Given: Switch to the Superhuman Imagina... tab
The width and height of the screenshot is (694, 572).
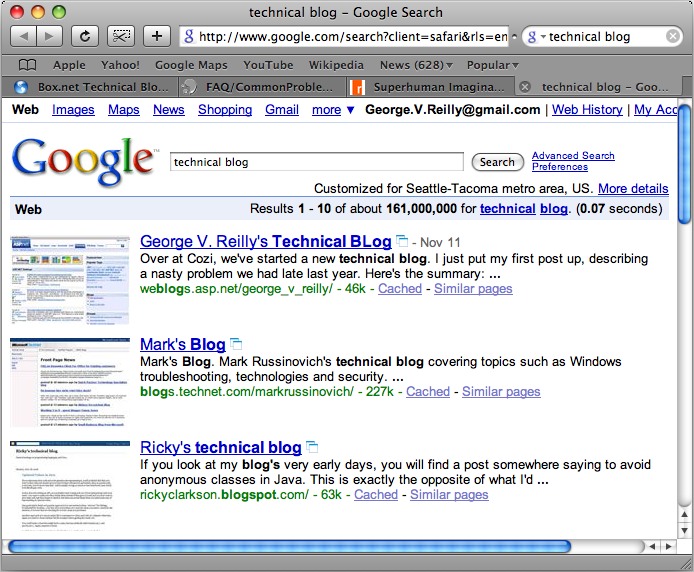Looking at the screenshot, I should (x=430, y=87).
